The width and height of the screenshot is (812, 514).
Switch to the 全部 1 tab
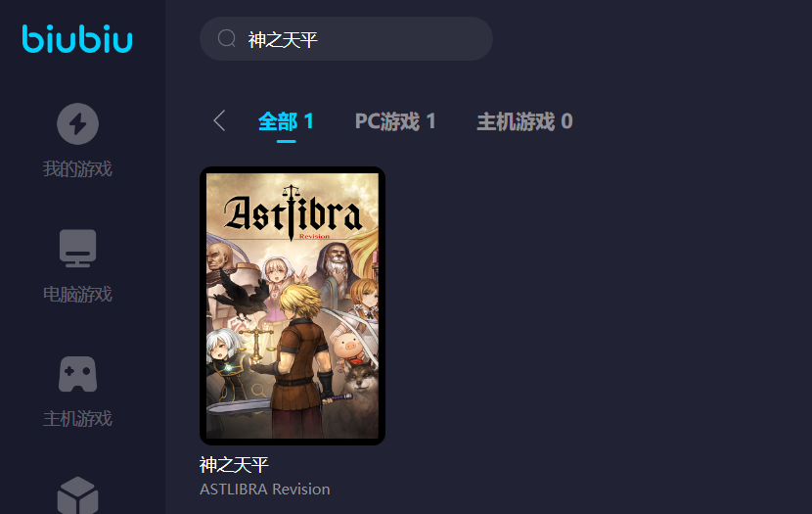(286, 121)
